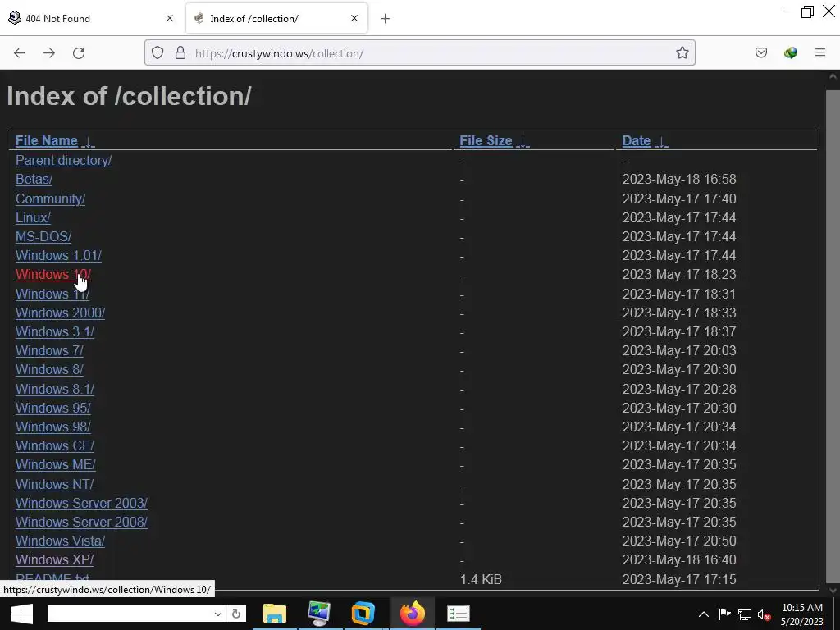
Task: Close the Index of /collection/ tab
Action: click(x=354, y=18)
